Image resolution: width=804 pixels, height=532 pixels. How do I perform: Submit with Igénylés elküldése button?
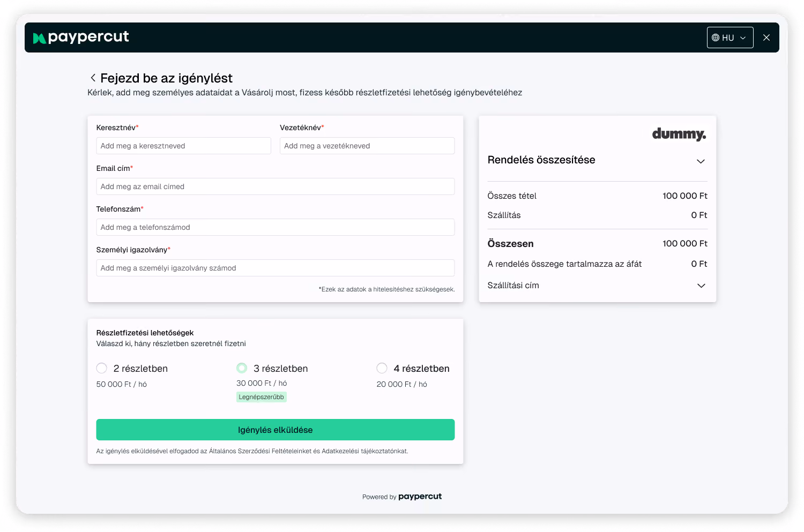(x=276, y=430)
